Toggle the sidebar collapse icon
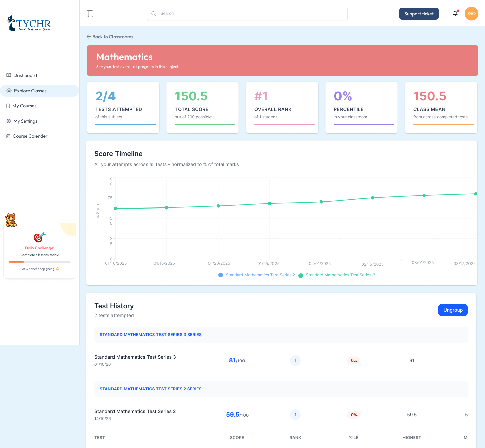This screenshot has width=485, height=448. coord(90,13)
